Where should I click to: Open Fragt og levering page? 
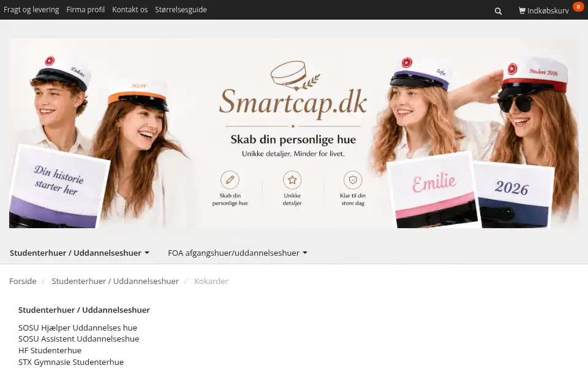[31, 9]
